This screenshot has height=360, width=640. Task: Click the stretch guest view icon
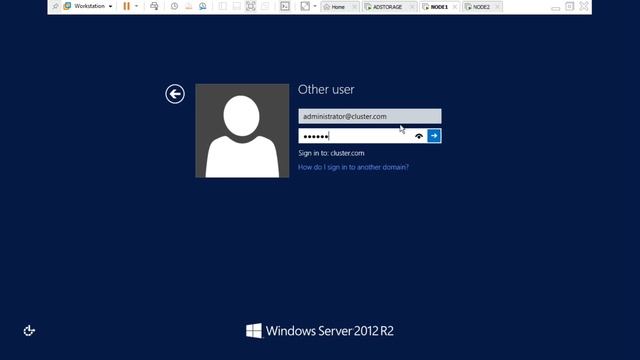pyautogui.click(x=305, y=6)
